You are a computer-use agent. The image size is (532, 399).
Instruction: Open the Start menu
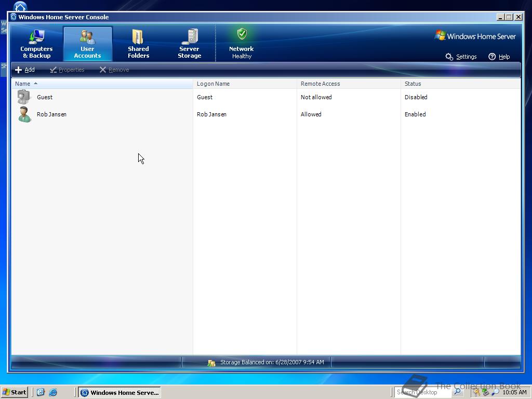pyautogui.click(x=14, y=393)
